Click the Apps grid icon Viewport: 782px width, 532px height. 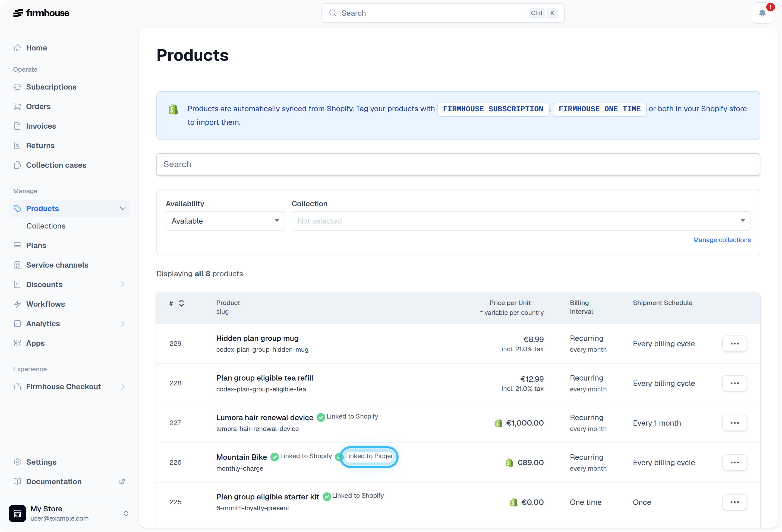(17, 343)
